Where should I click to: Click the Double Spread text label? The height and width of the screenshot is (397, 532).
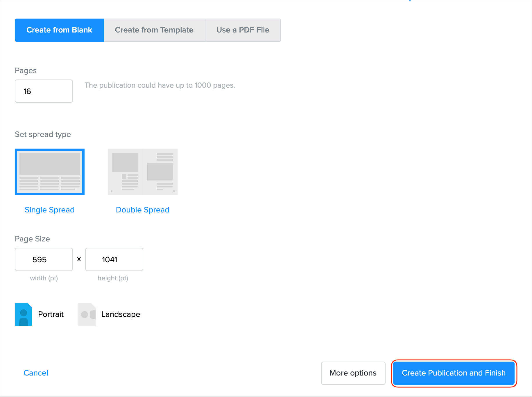pyautogui.click(x=142, y=210)
